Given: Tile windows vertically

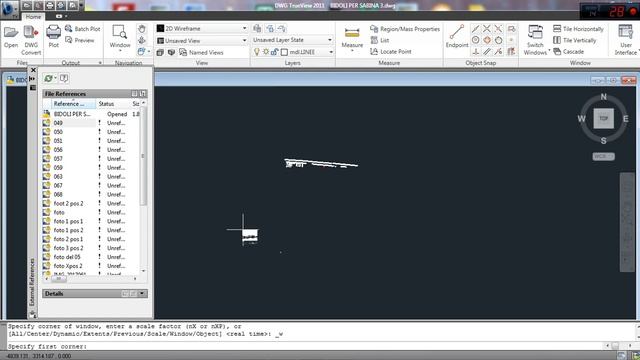Looking at the screenshot, I should [574, 40].
